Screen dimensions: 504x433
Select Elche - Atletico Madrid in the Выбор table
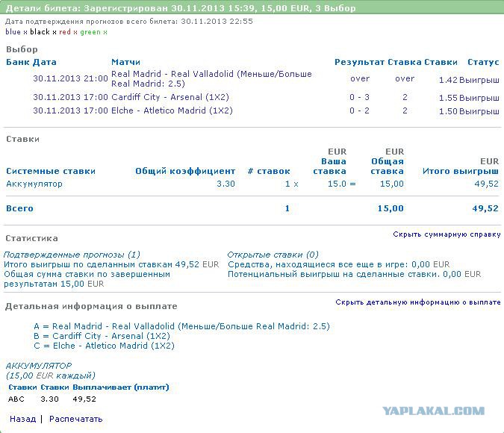(172, 110)
